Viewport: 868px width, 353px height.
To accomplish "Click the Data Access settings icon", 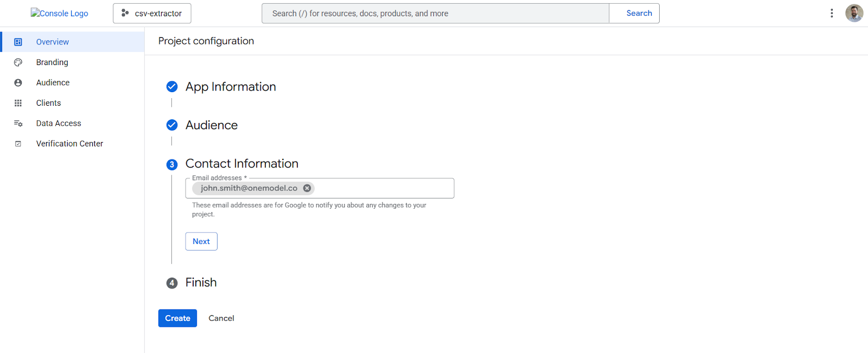I will [x=18, y=124].
